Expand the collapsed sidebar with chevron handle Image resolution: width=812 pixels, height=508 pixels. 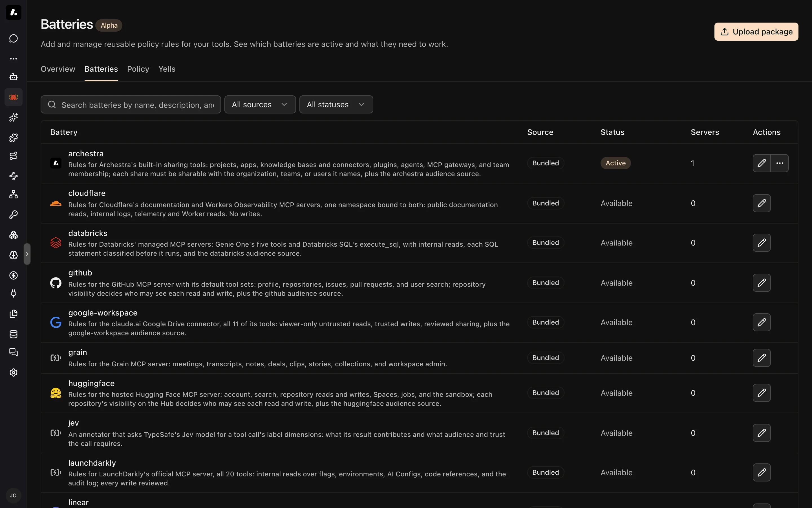coord(27,254)
